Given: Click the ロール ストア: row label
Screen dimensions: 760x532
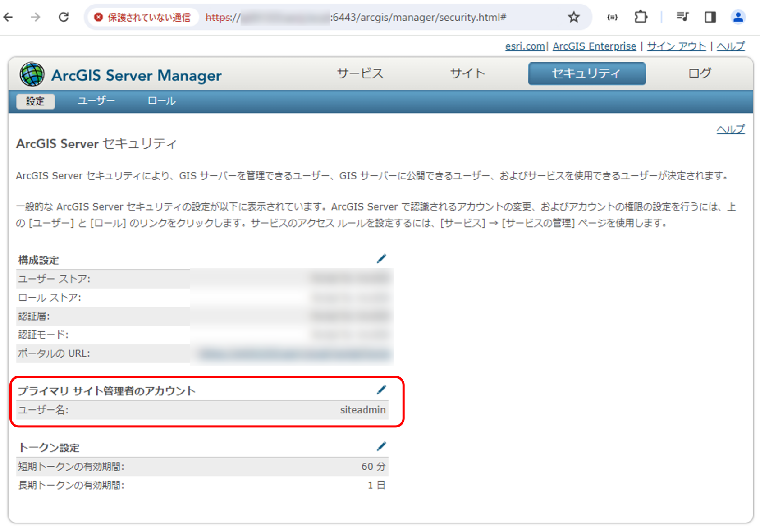Looking at the screenshot, I should (x=50, y=298).
